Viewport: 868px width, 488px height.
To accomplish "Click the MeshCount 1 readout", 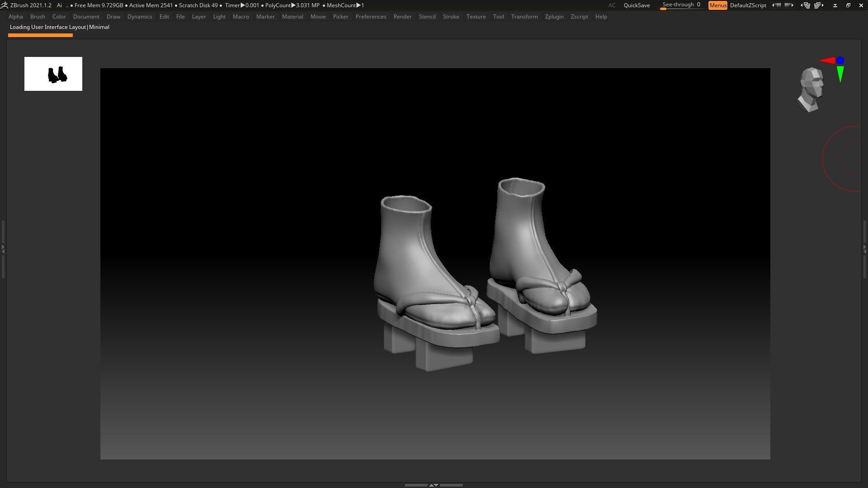I will (345, 5).
